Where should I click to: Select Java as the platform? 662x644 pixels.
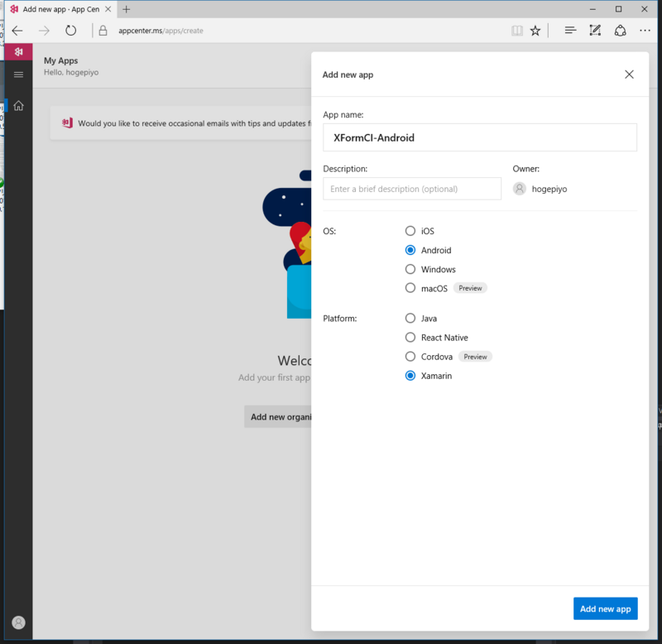(x=410, y=318)
